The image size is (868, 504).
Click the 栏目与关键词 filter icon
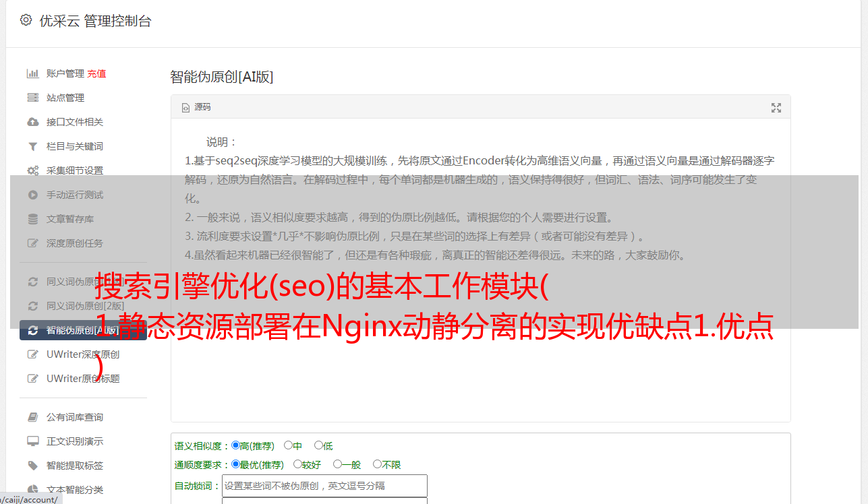pyautogui.click(x=32, y=146)
